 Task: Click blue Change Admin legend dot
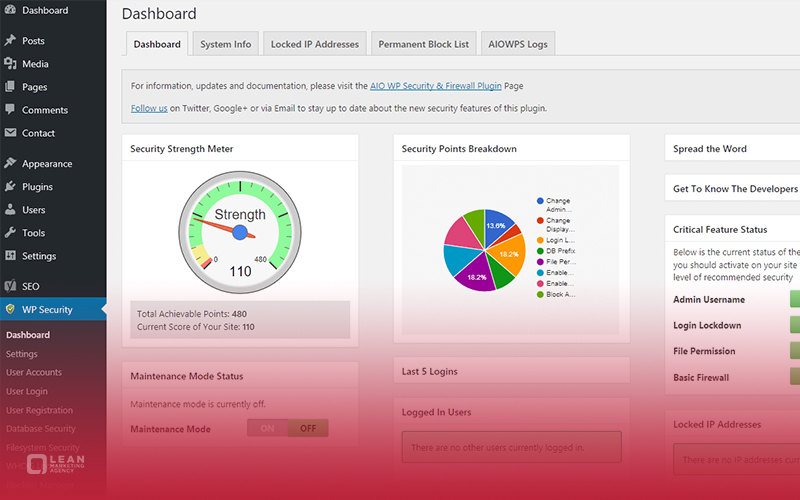540,201
